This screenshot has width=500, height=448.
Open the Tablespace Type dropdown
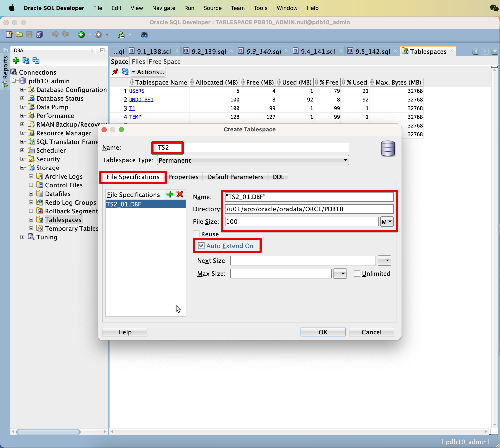click(x=345, y=160)
